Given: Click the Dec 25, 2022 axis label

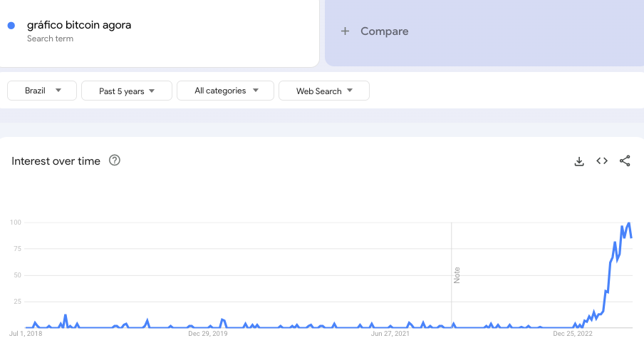Looking at the screenshot, I should click(573, 333).
